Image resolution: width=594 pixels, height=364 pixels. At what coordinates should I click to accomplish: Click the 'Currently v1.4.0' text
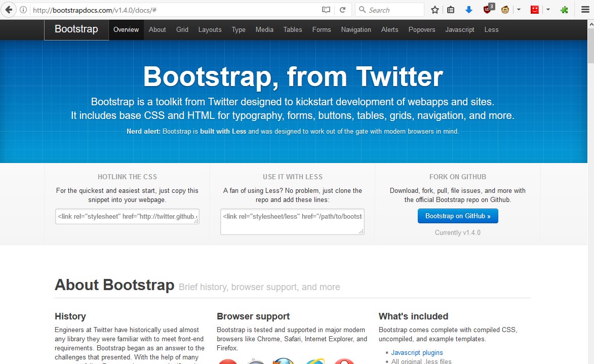click(x=458, y=232)
